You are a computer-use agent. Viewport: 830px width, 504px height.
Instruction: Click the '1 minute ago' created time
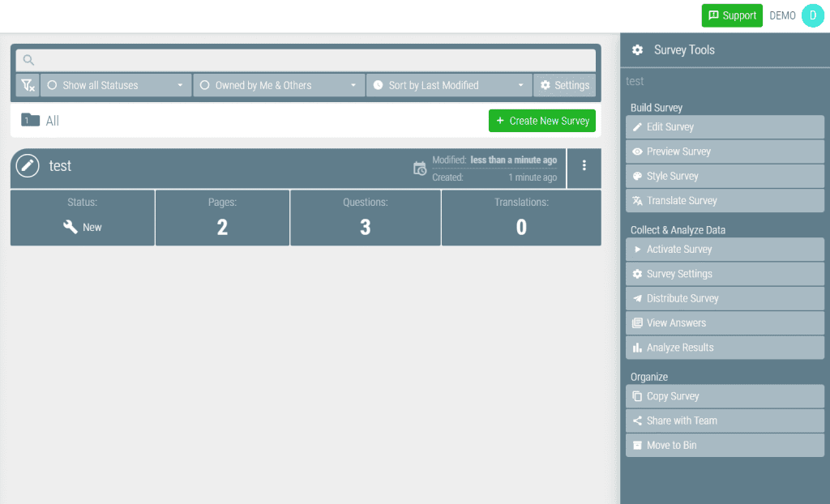(533, 177)
